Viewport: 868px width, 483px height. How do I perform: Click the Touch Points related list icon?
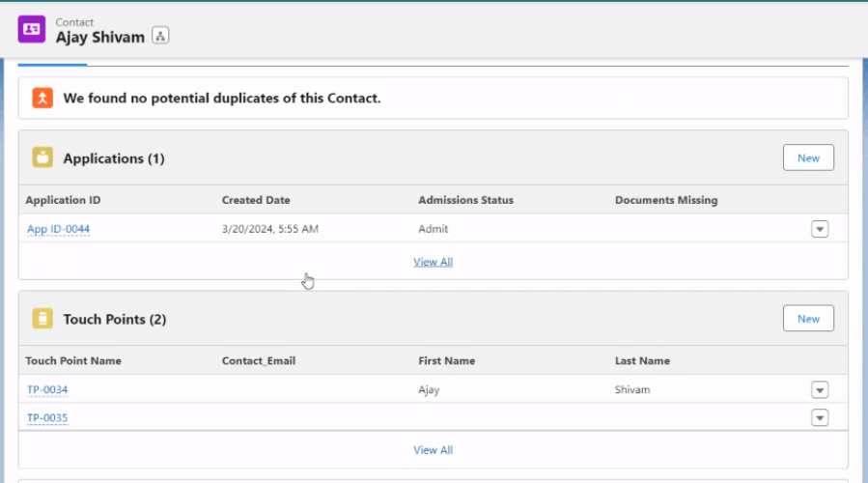tap(42, 319)
